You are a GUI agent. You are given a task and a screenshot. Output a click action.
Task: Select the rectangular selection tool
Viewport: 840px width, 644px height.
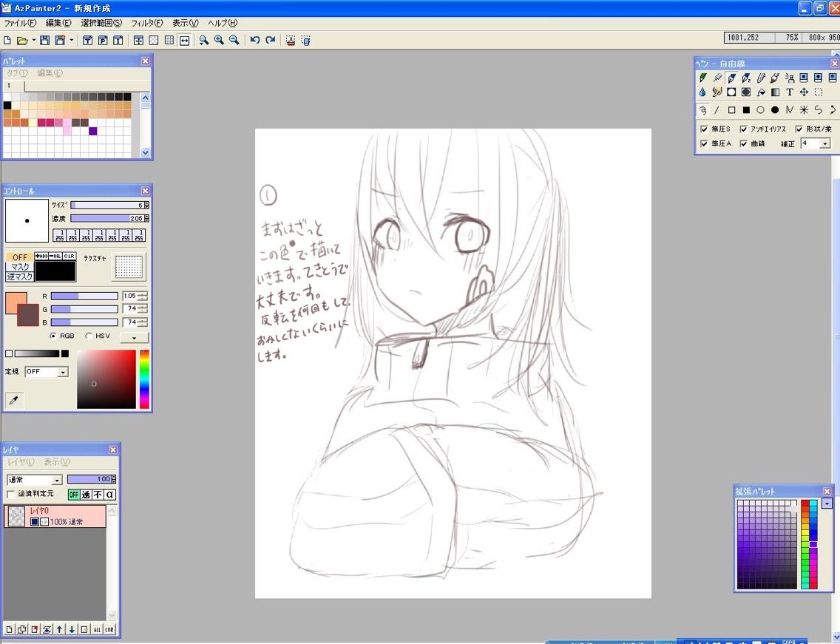[x=818, y=92]
